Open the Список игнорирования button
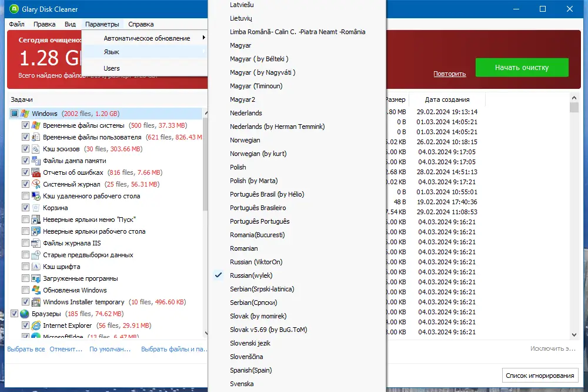The image size is (588, 392). (x=540, y=376)
